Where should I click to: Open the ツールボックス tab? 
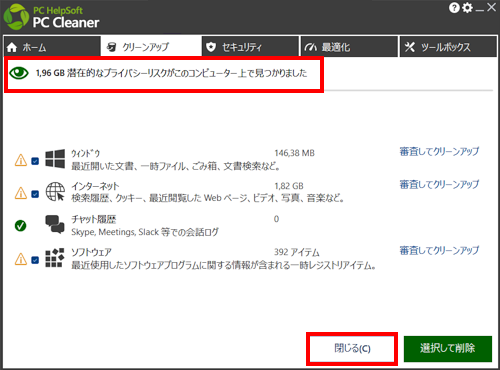[448, 47]
